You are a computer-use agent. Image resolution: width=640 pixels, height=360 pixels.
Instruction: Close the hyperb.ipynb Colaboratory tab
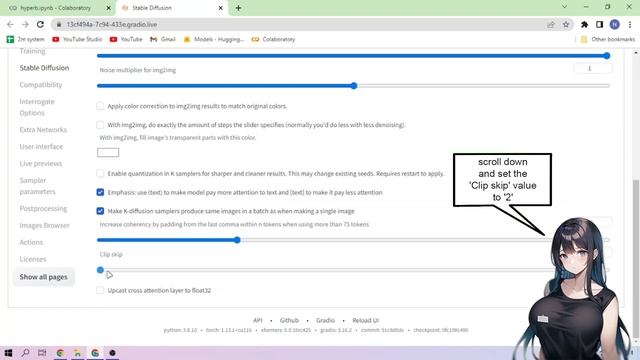pyautogui.click(x=109, y=8)
